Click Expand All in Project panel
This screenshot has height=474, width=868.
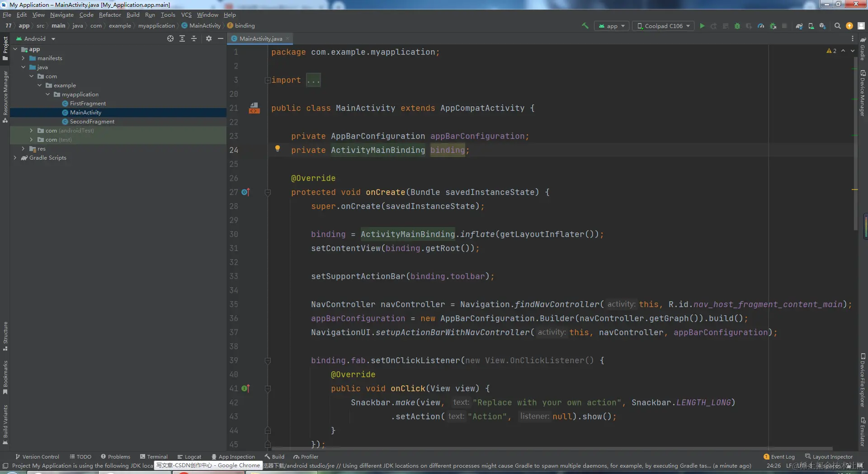pos(182,38)
